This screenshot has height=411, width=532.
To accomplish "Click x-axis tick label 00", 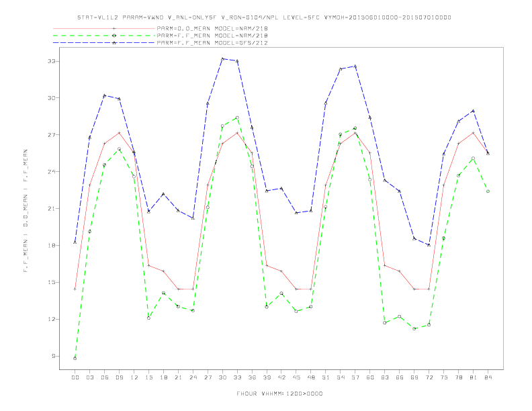I will (x=75, y=377).
